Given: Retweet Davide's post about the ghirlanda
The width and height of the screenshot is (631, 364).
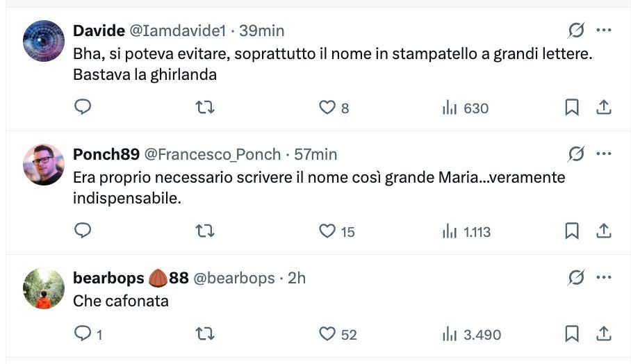Looking at the screenshot, I should coord(204,108).
